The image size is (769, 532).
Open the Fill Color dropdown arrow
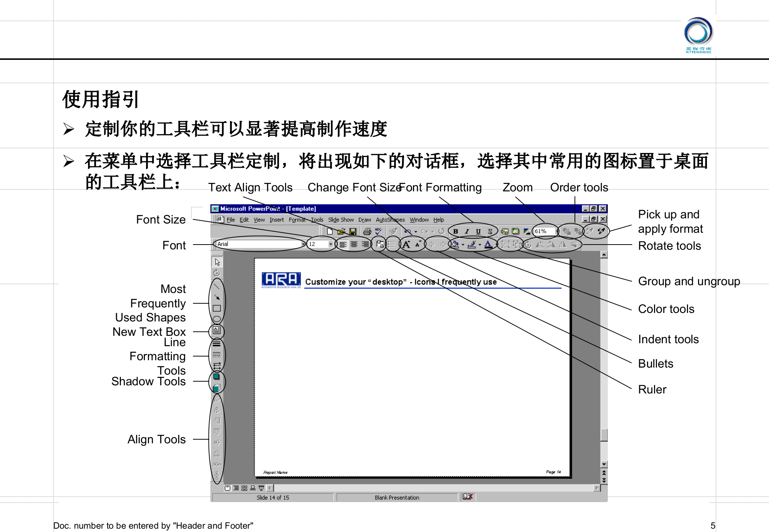click(463, 244)
